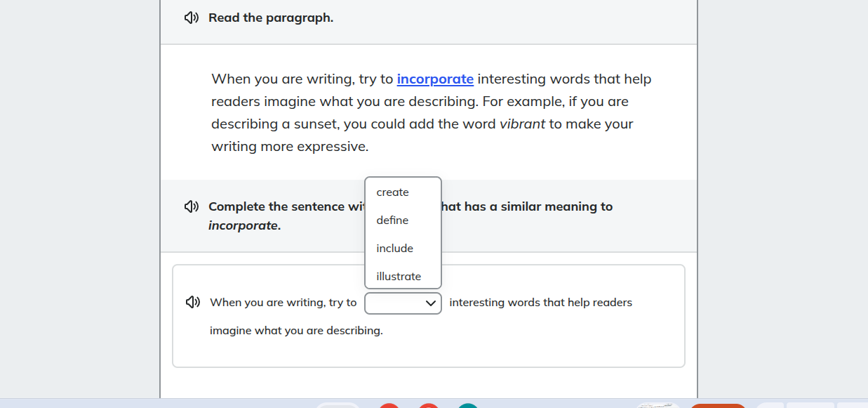868x408 pixels.
Task: Click the underlined "incorporate" hyperlink in the paragraph
Action: pos(435,79)
